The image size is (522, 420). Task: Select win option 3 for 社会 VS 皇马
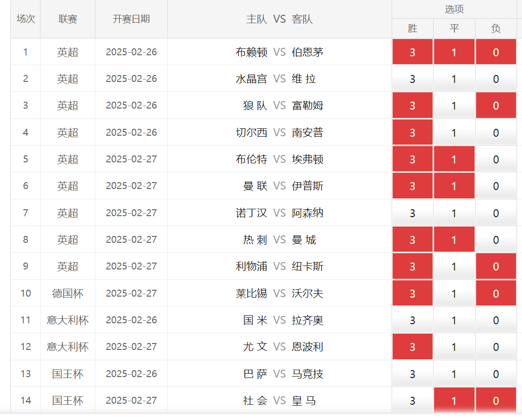(x=412, y=400)
